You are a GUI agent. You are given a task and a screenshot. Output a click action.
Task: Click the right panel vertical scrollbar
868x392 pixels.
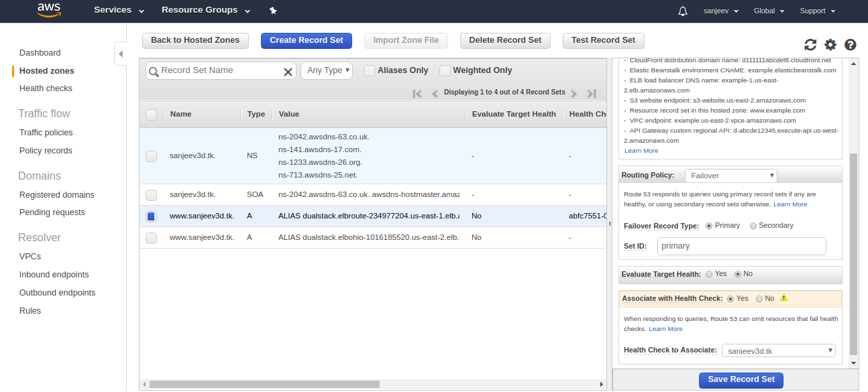[x=853, y=253]
